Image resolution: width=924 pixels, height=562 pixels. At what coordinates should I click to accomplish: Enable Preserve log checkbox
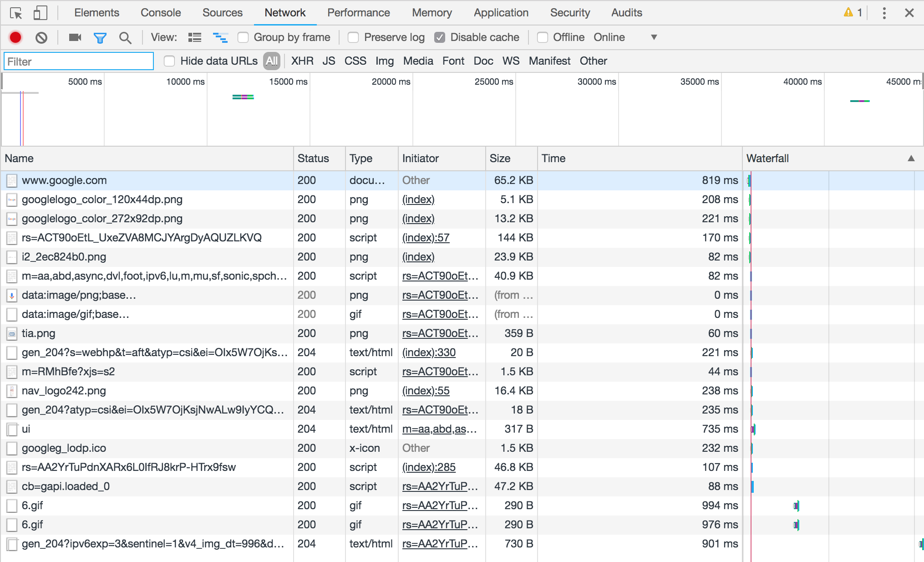[353, 37]
